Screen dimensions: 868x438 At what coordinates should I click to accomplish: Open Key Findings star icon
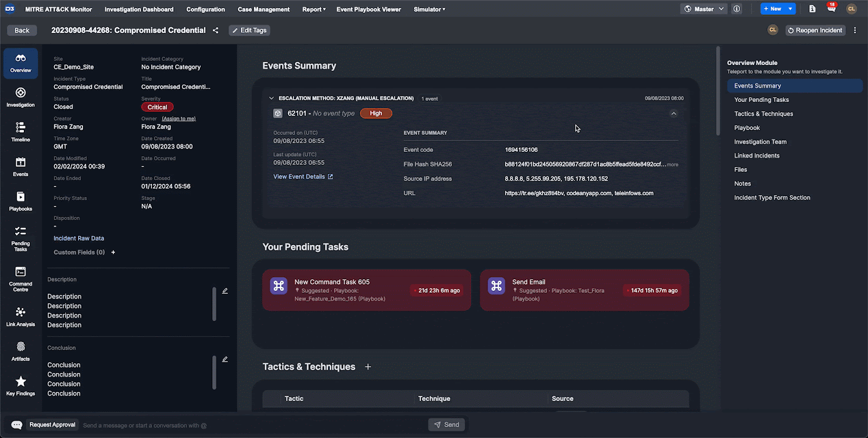click(21, 385)
